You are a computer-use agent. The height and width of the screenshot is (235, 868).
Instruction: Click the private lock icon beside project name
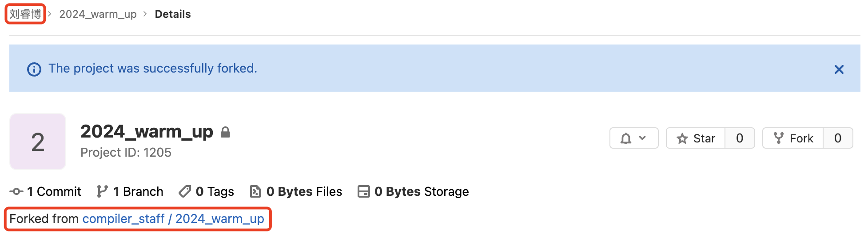pyautogui.click(x=225, y=132)
